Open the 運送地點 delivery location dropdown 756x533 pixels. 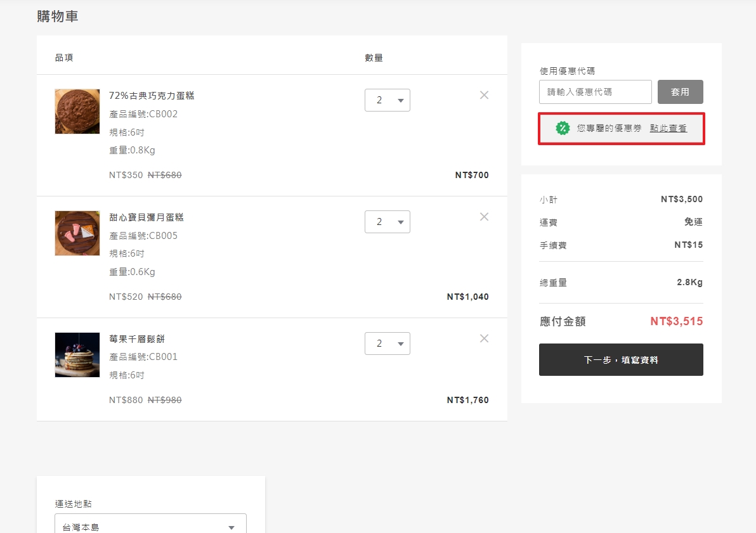tap(150, 525)
